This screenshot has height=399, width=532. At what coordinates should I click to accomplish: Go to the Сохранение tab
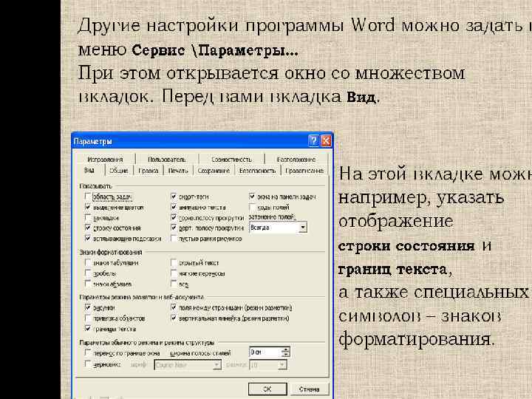214,171
